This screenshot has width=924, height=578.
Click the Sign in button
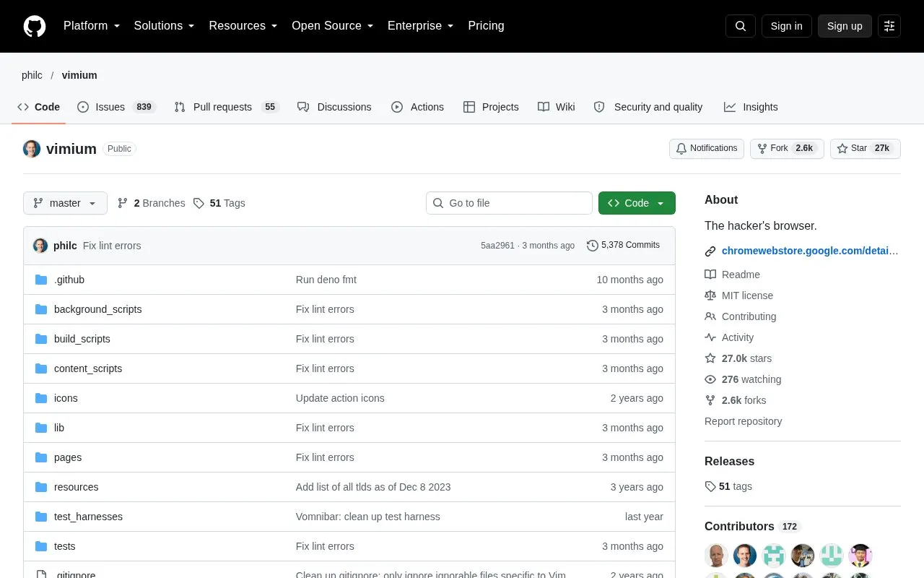pos(786,26)
